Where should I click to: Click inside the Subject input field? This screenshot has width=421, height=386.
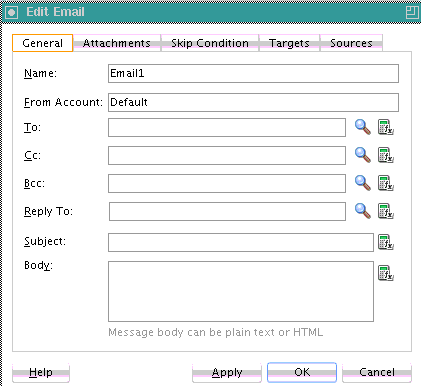pos(241,242)
